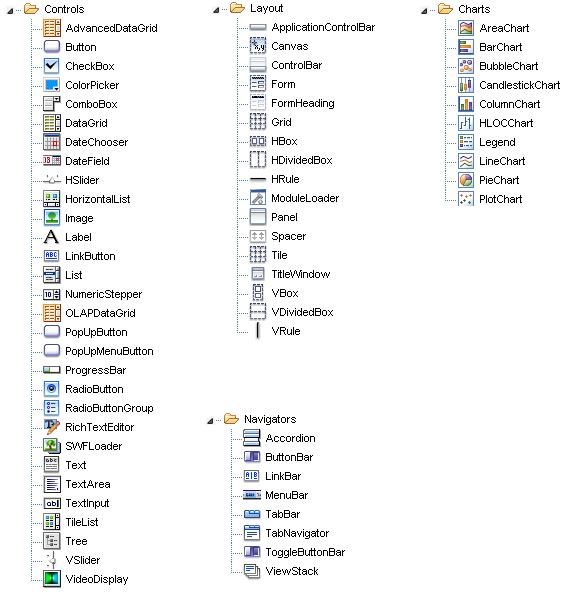Click the RadioButton component icon
Screen dimensions: 574x595
pos(52,389)
